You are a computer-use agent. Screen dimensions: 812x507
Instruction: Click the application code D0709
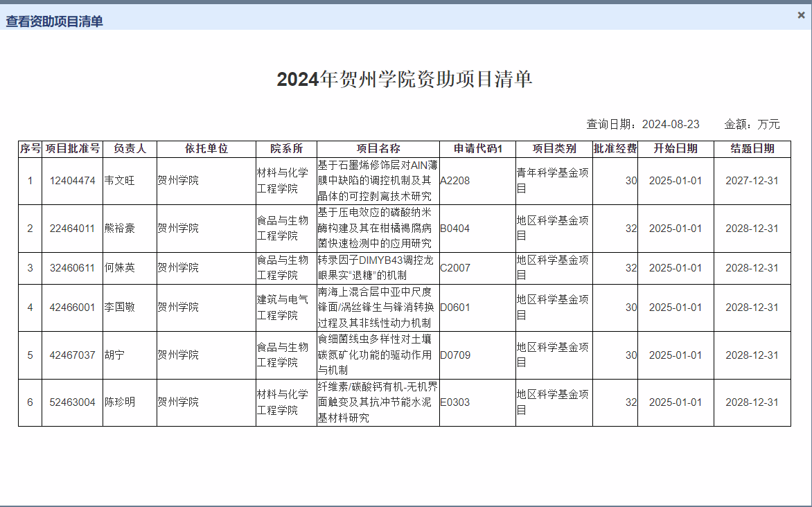455,355
